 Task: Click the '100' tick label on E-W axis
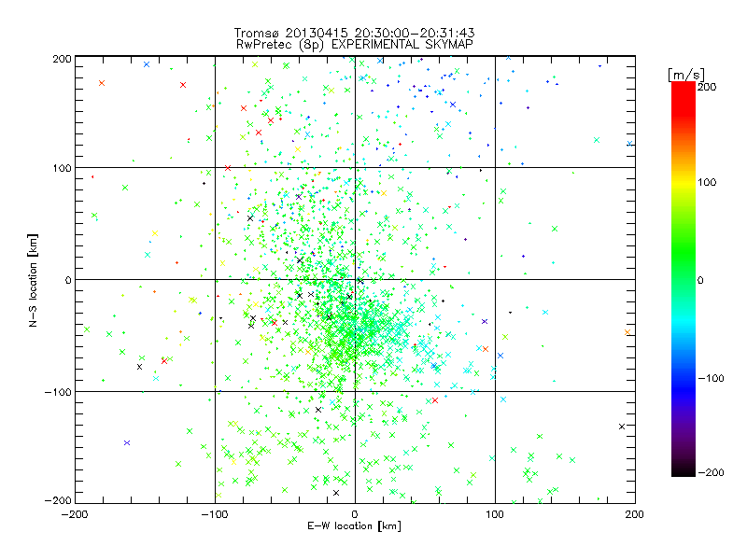tap(495, 514)
